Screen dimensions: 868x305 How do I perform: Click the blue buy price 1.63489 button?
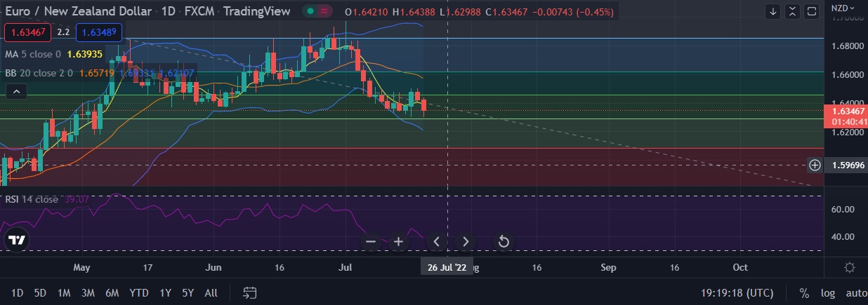pyautogui.click(x=98, y=32)
